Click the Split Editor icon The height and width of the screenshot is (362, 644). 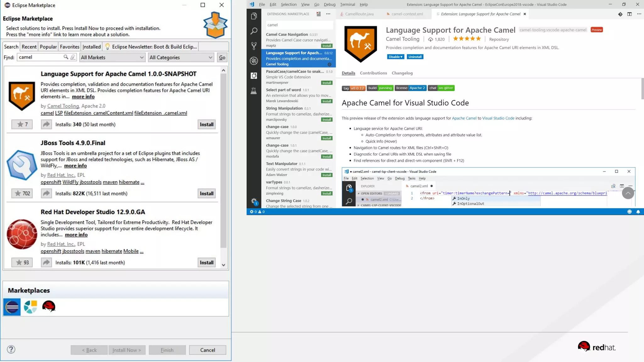(629, 14)
